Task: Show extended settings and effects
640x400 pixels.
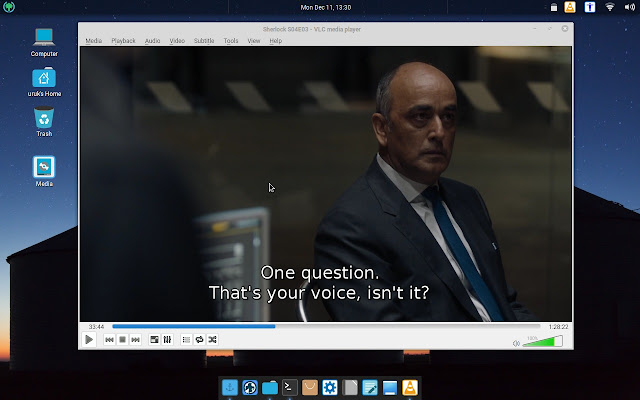Action: 167,340
